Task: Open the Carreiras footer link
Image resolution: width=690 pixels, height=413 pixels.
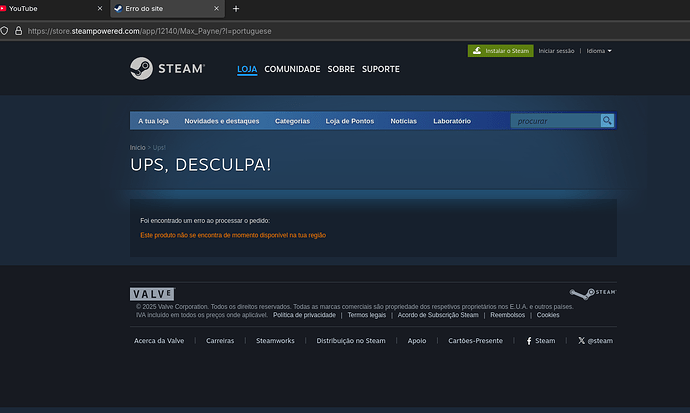Action: point(220,341)
